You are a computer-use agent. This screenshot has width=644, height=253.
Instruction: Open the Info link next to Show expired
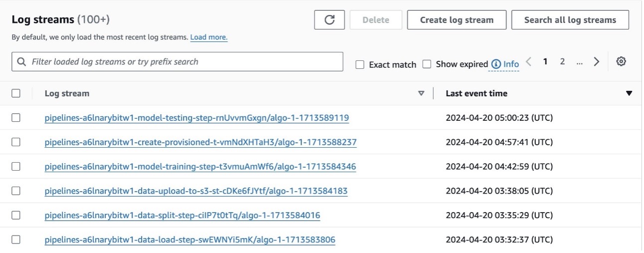[x=511, y=64]
